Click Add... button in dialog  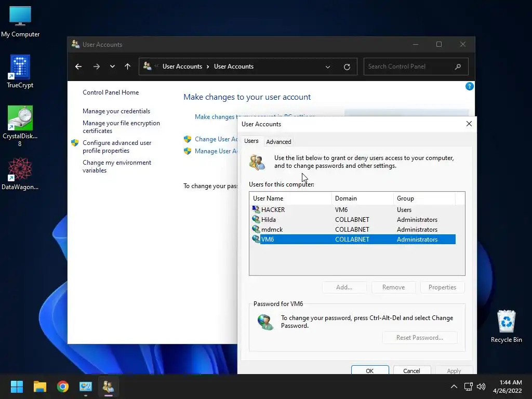[344, 287]
